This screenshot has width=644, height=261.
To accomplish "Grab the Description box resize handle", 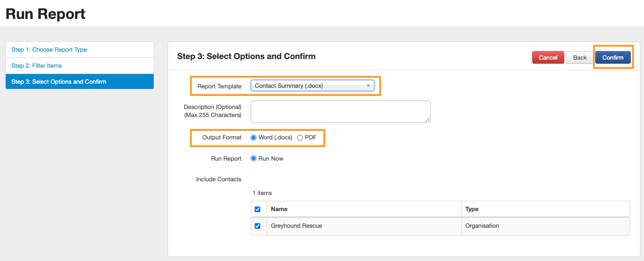I will tap(427, 119).
